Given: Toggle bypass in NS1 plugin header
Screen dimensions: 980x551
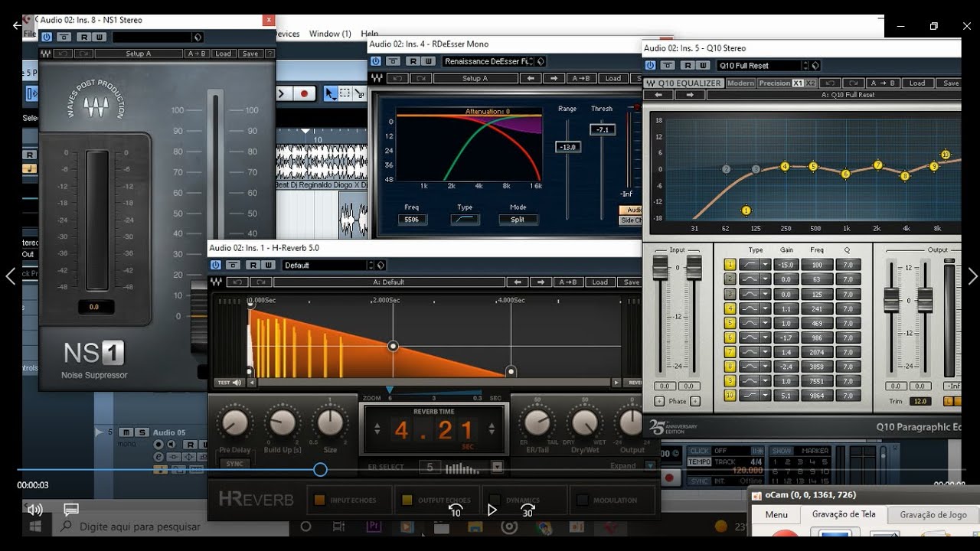Looking at the screenshot, I should pyautogui.click(x=64, y=37).
